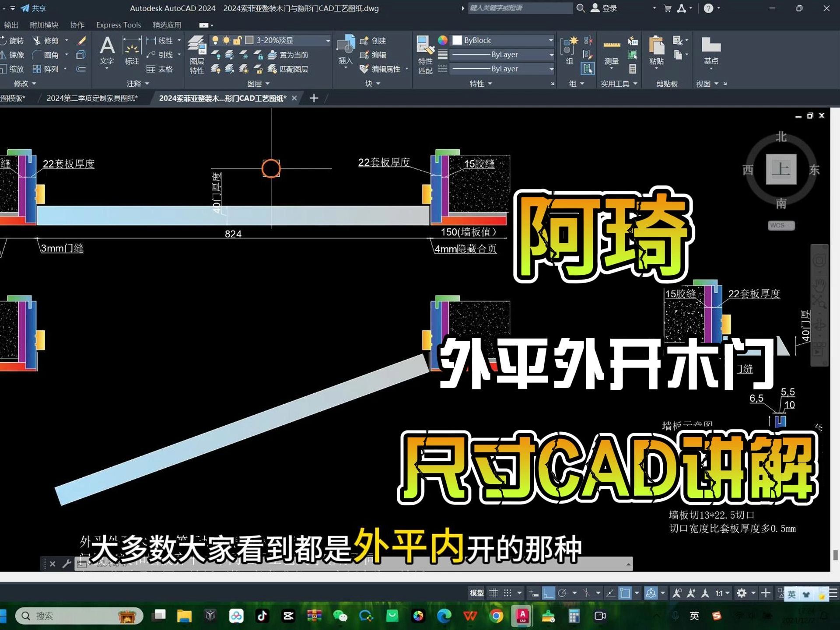Click the 表格 (Table) tool
The height and width of the screenshot is (630, 840).
pyautogui.click(x=160, y=69)
